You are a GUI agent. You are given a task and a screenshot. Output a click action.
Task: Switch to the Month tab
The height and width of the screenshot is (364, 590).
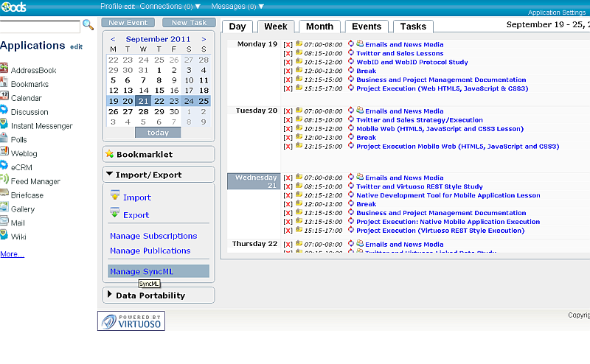point(319,27)
